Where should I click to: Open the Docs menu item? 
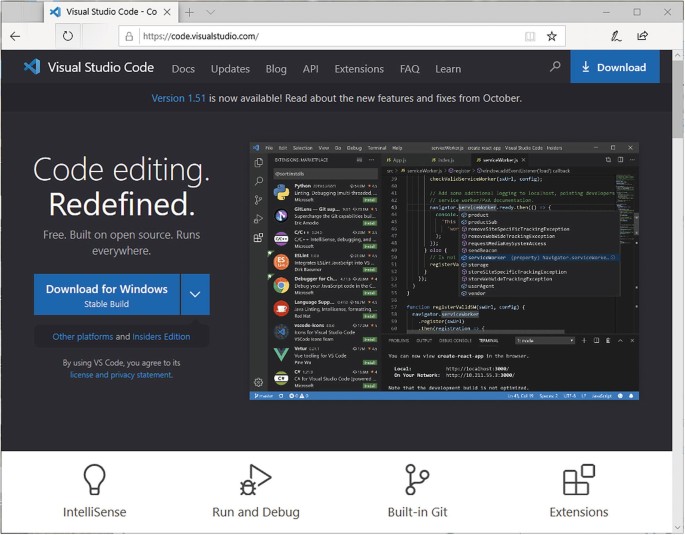[183, 69]
